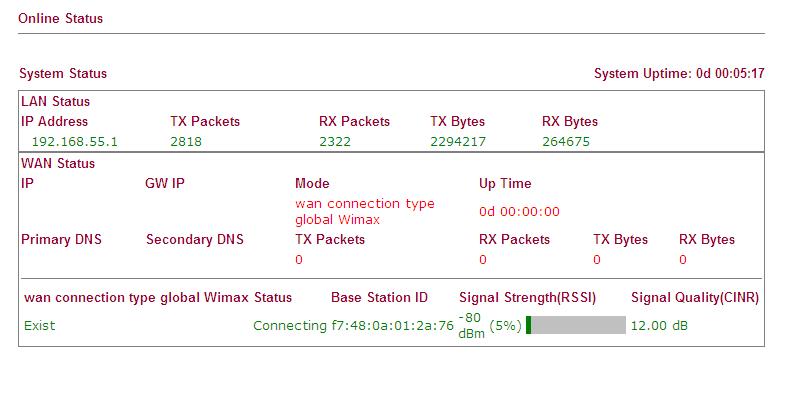Click the LAN TX Packets value 2818

tap(186, 141)
